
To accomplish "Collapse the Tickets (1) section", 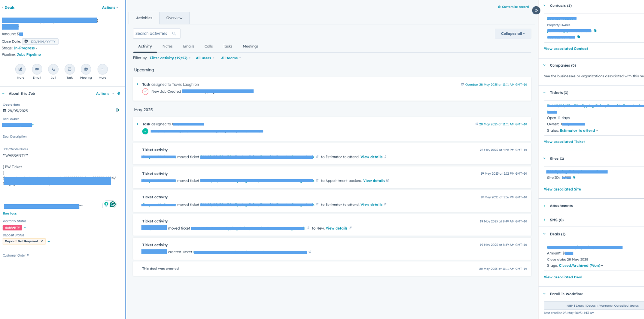I will pos(545,93).
